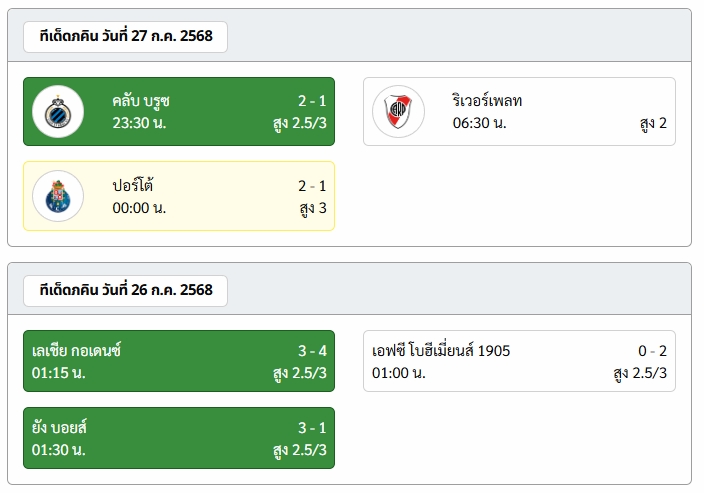Open the เลเชีย กอเดนซ์ match card
This screenshot has width=704, height=493.
pyautogui.click(x=179, y=361)
